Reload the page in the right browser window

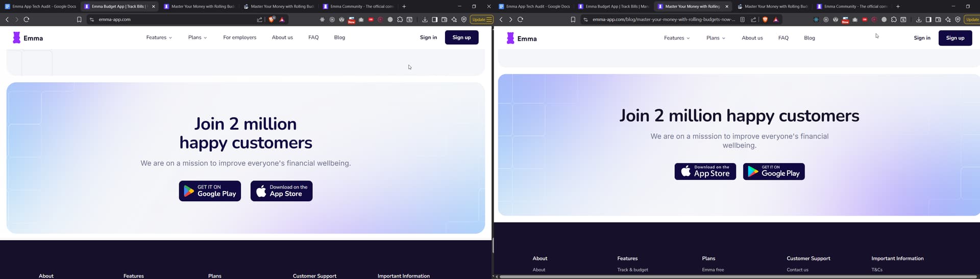coord(521,19)
